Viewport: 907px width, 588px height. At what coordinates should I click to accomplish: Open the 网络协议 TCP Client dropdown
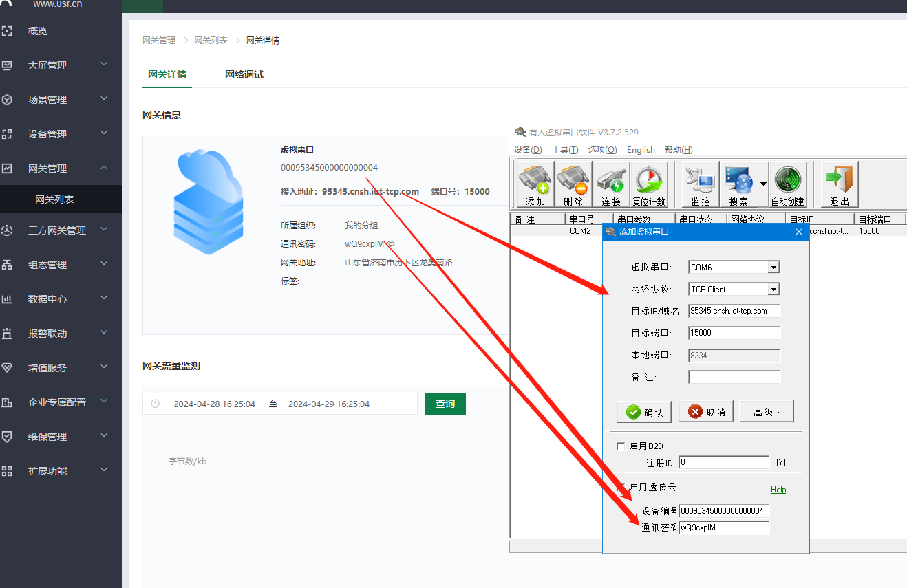tap(773, 290)
